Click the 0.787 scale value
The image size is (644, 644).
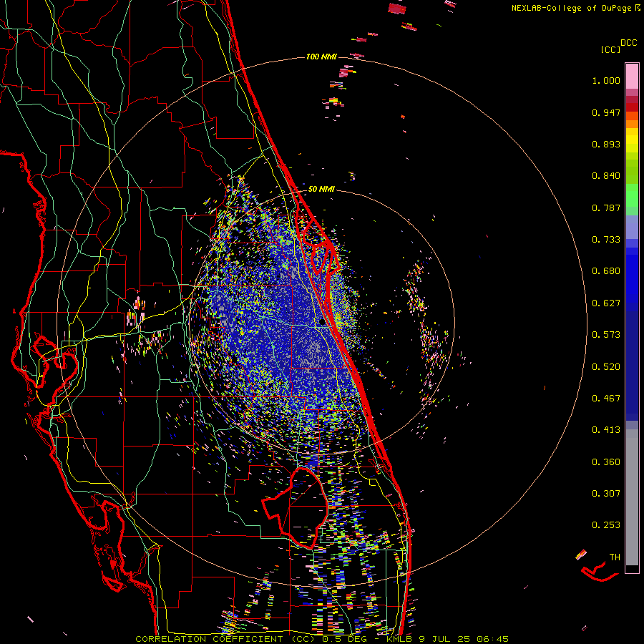(x=606, y=208)
